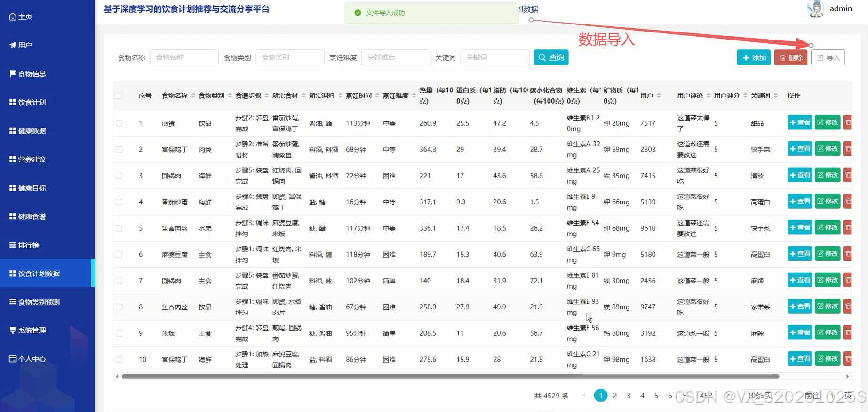Toggle the select-all header checkbox
The width and height of the screenshot is (868, 412).
[119, 96]
